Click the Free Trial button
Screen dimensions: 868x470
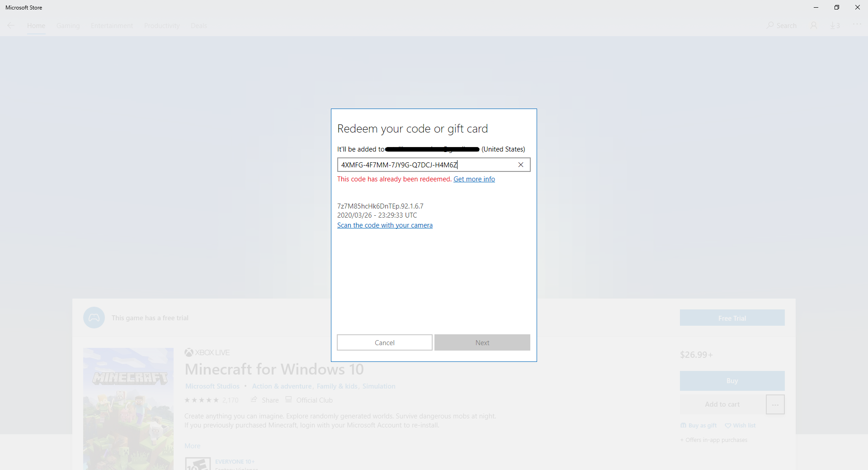click(x=732, y=318)
